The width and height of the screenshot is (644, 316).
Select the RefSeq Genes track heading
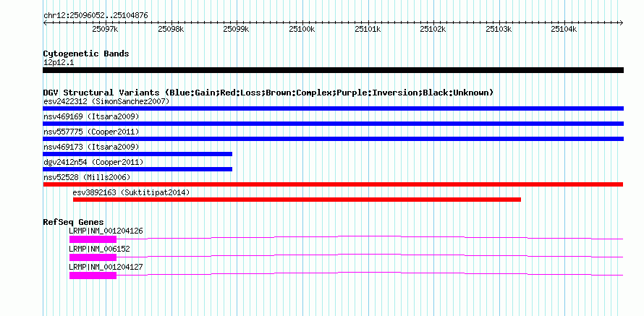tap(74, 222)
